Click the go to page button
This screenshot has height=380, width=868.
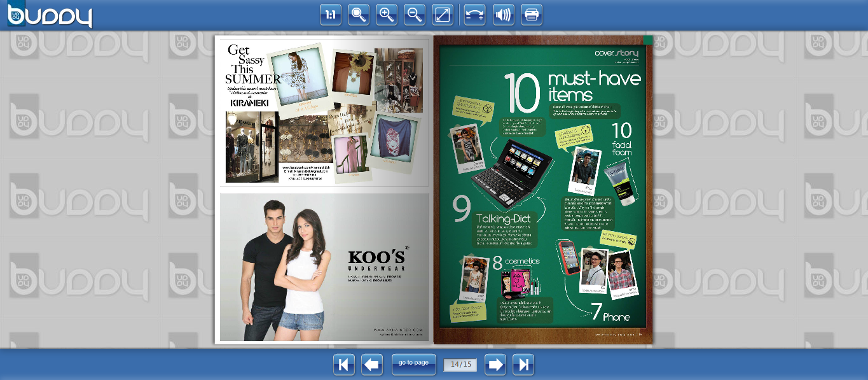[x=414, y=365]
